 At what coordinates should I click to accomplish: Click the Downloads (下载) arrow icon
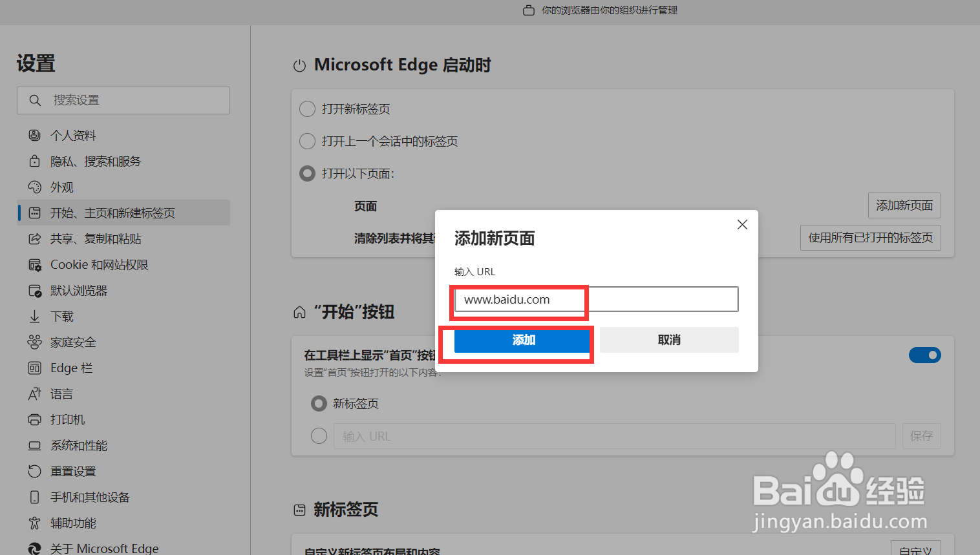point(35,317)
